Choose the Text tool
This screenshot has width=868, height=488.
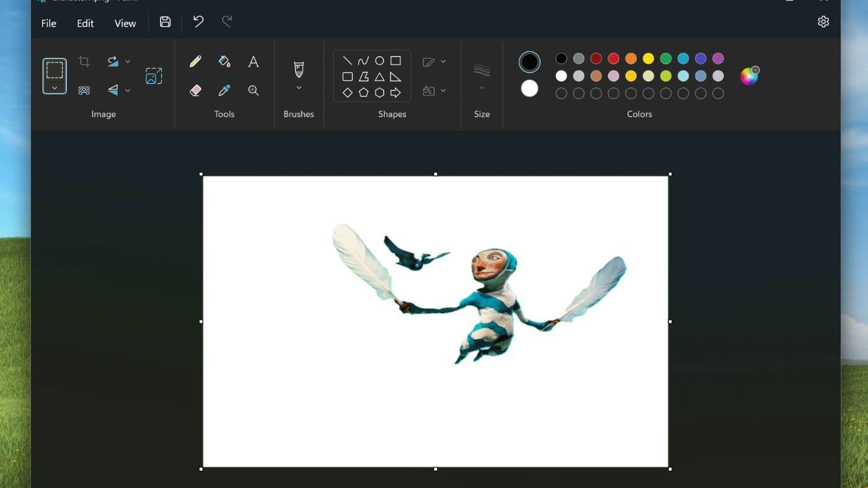pos(253,61)
